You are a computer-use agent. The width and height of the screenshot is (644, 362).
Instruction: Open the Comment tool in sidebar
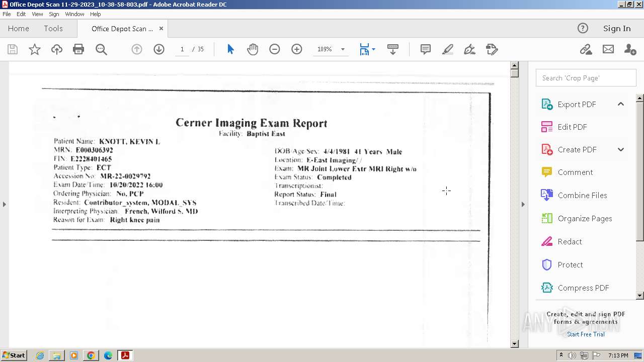tap(575, 172)
